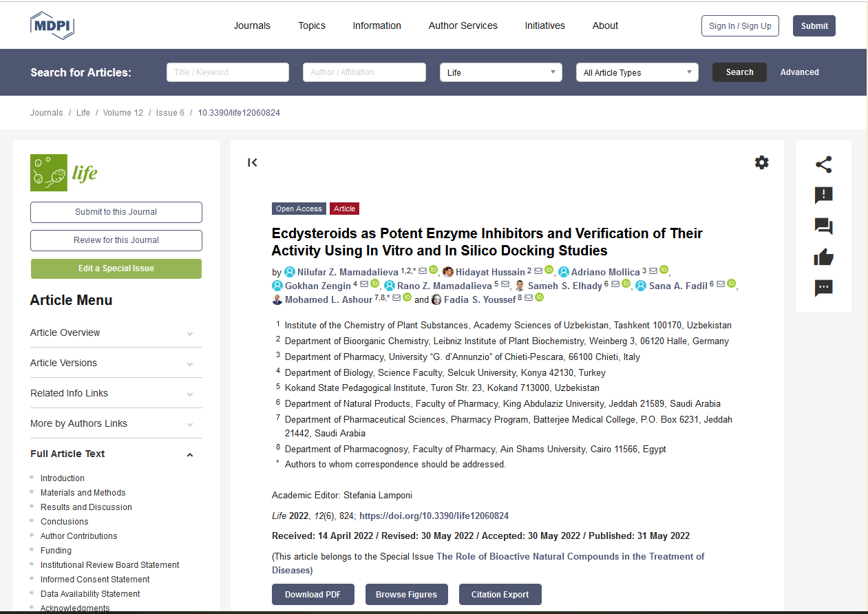Collapse the sidebar with the arrow-bar icon
Viewport: 868px width, 614px height.
coord(253,162)
